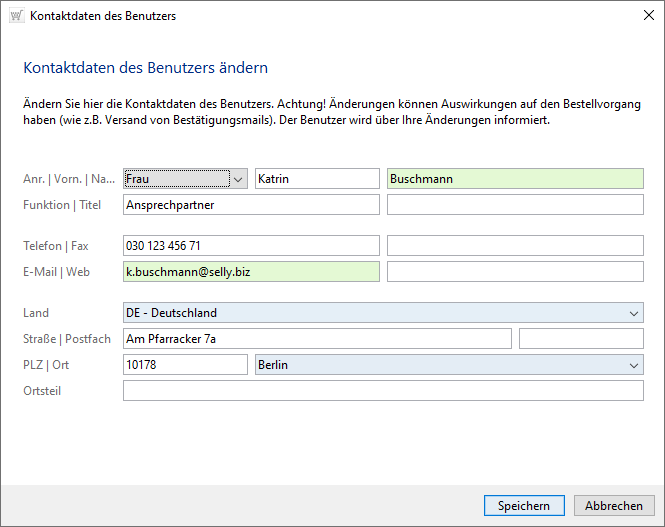Focus the empty Fax input field
The width and height of the screenshot is (665, 527).
pyautogui.click(x=514, y=246)
